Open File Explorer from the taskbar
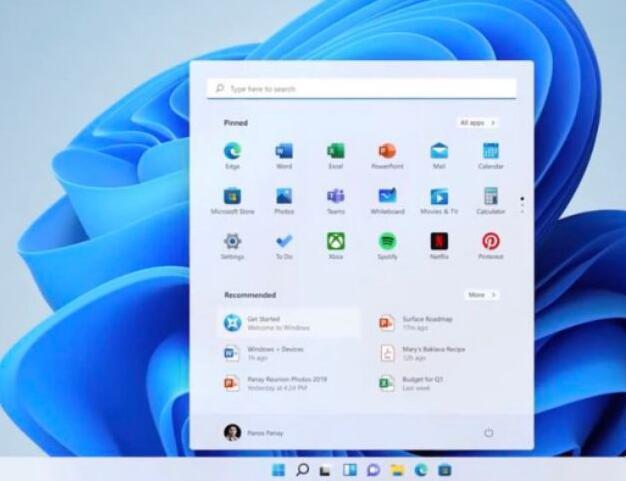 point(397,470)
